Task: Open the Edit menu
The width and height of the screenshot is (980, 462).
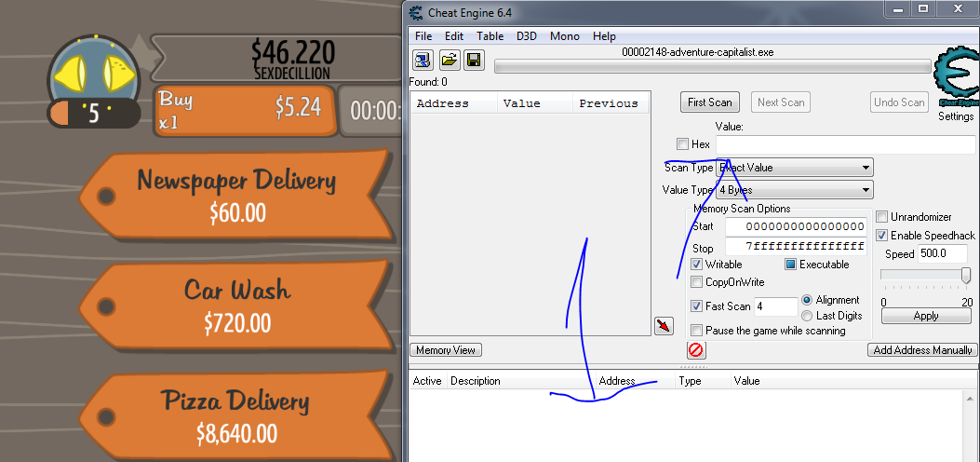Action: tap(454, 36)
